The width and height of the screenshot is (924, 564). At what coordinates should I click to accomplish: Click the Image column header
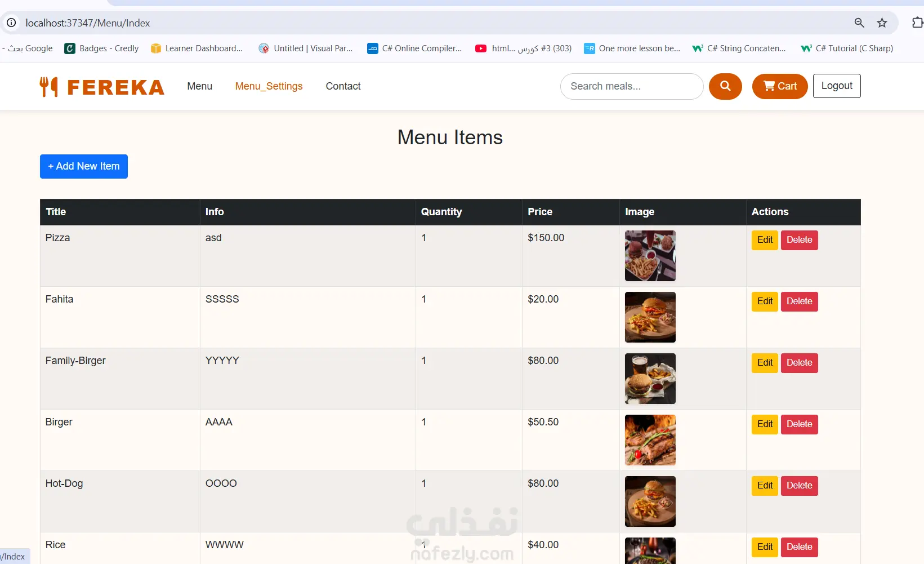coord(682,212)
